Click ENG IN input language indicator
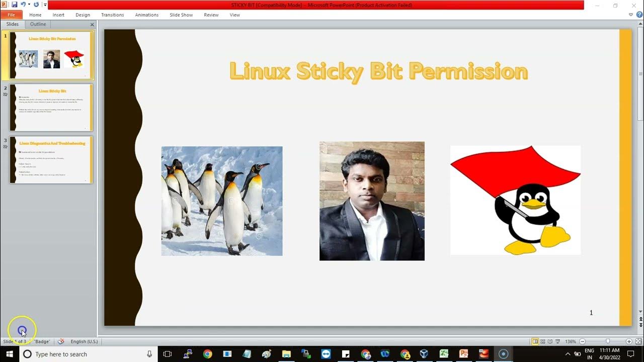644x362 pixels. coord(590,354)
